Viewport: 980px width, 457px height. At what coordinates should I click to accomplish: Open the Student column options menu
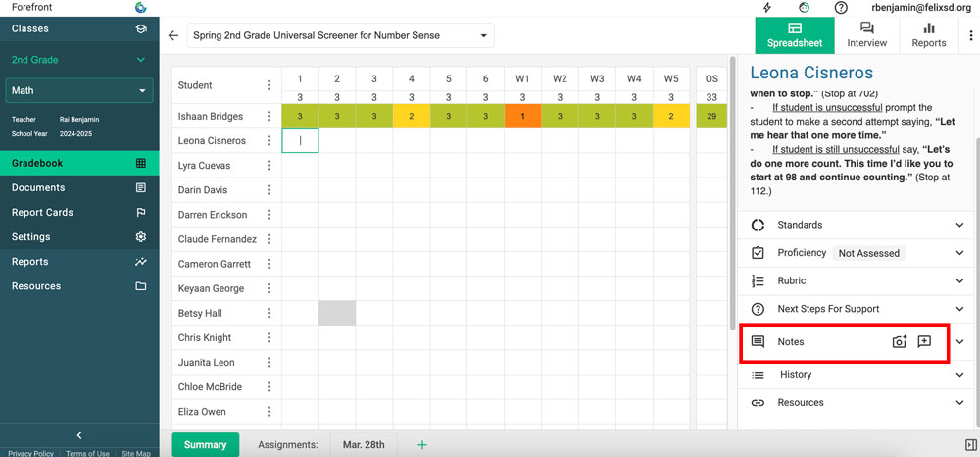pyautogui.click(x=269, y=85)
